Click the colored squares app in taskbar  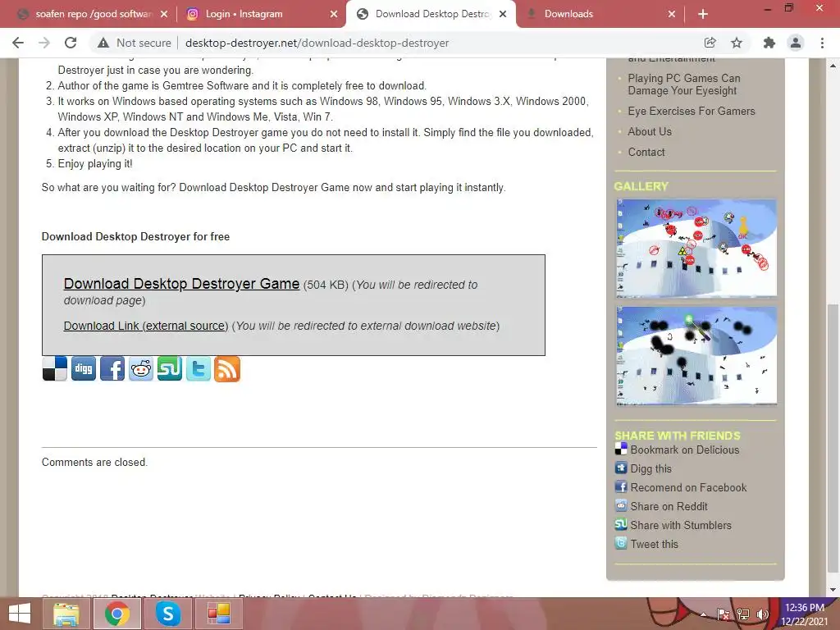point(219,614)
